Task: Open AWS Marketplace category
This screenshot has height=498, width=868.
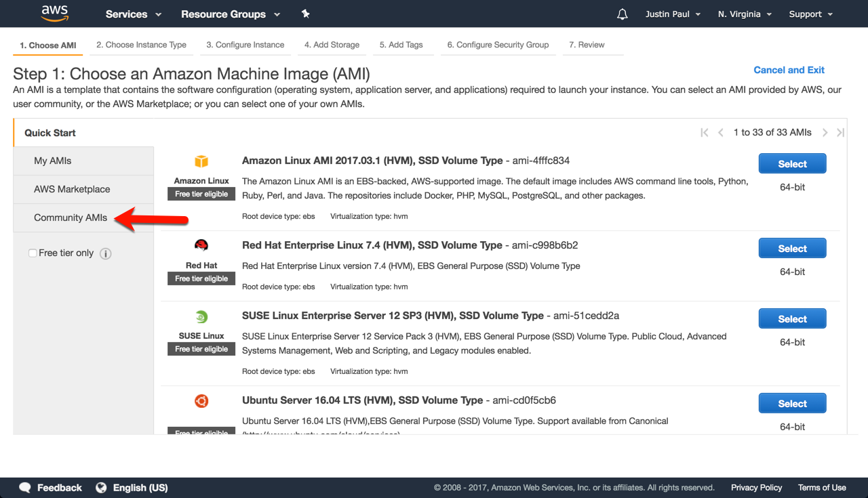Action: [x=83, y=190]
